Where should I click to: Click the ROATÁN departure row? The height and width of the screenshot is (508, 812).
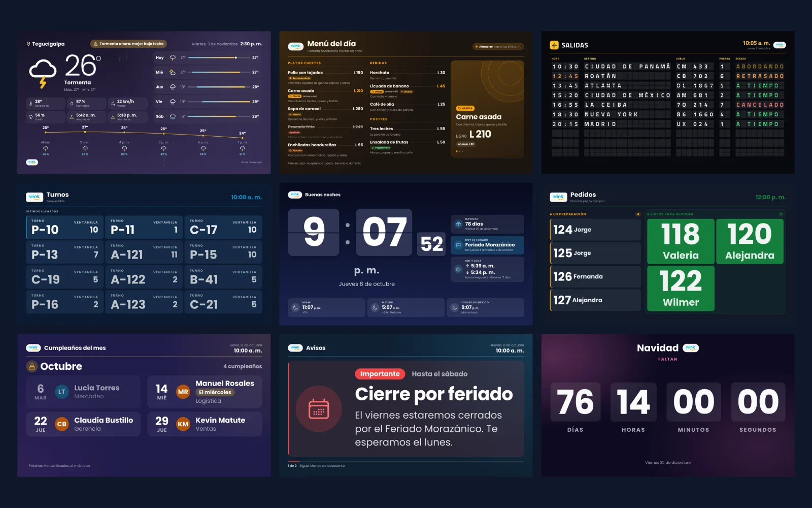click(x=668, y=76)
